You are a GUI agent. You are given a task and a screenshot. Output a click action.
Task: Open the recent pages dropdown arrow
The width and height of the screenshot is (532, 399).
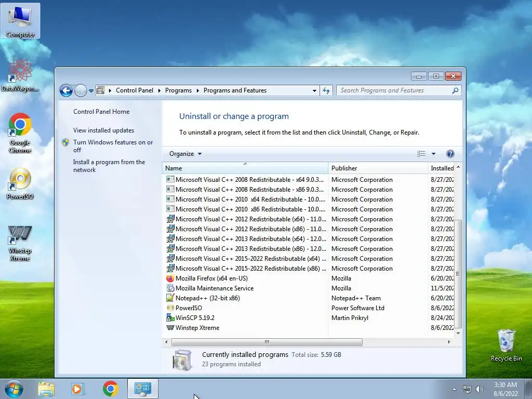click(91, 90)
